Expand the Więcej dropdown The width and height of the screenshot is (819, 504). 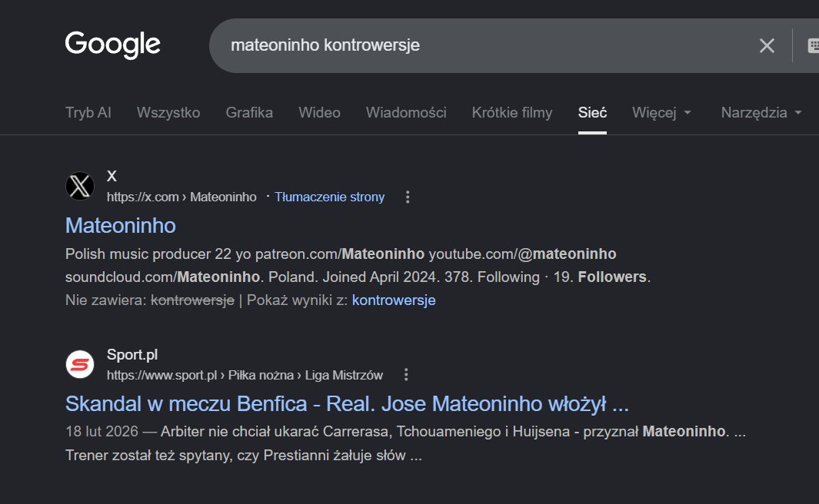pos(661,113)
